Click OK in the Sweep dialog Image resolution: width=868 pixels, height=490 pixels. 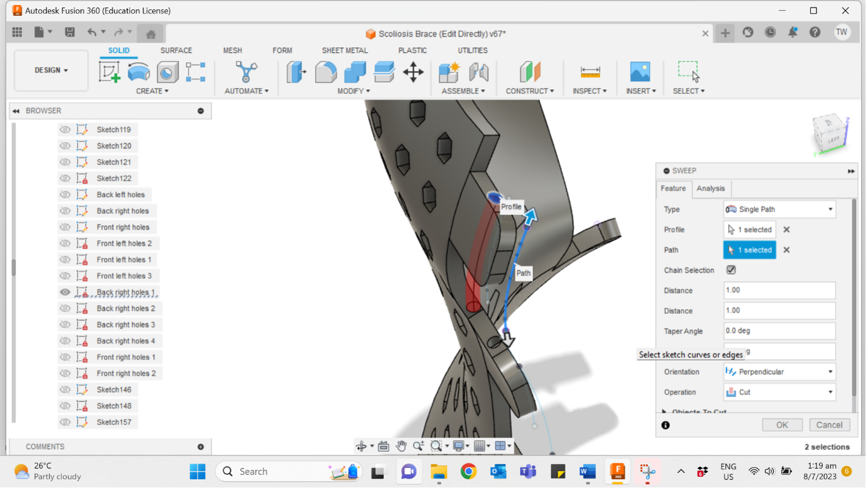pyautogui.click(x=782, y=425)
